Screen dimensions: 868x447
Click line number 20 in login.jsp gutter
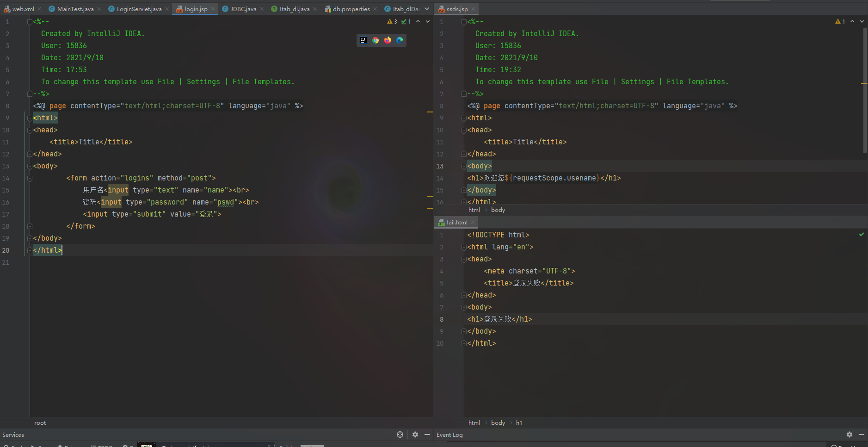pyautogui.click(x=6, y=250)
